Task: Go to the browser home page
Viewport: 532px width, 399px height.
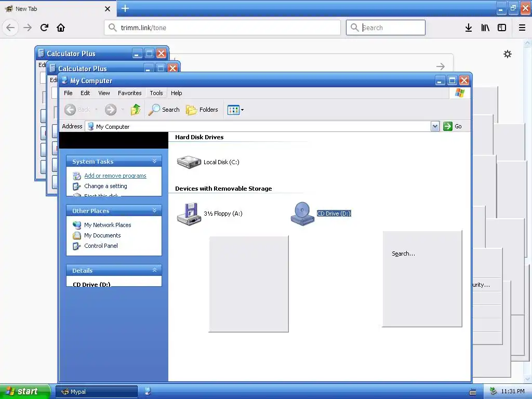Action: 61,28
